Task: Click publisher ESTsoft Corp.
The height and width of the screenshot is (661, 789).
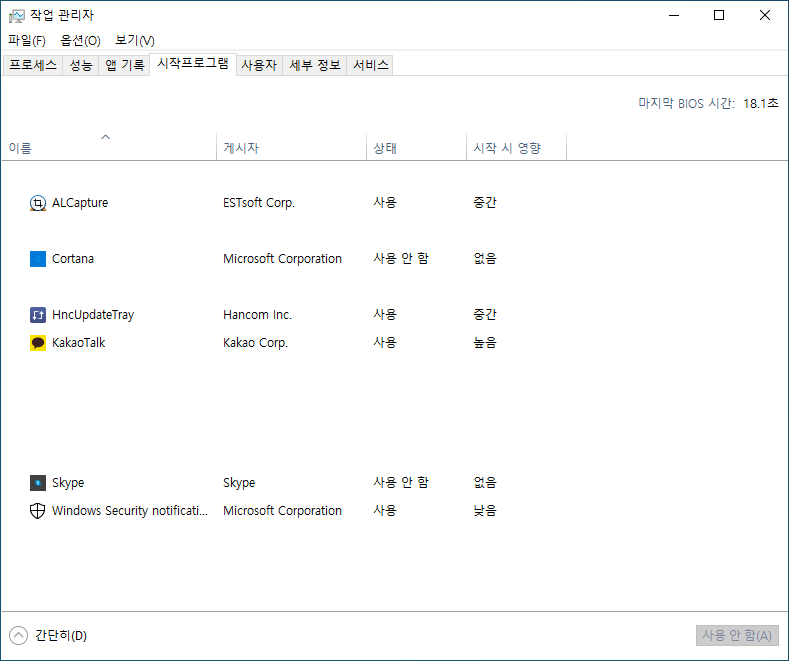Action: click(259, 203)
